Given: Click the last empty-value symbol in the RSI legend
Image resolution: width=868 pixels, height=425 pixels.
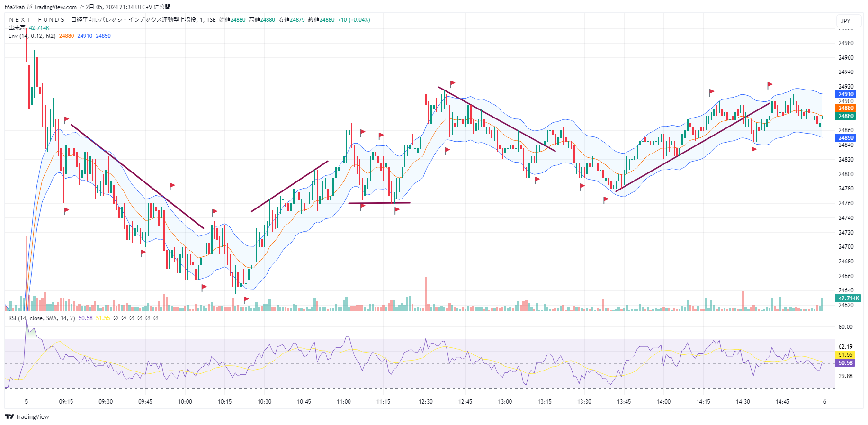Looking at the screenshot, I should (x=156, y=318).
